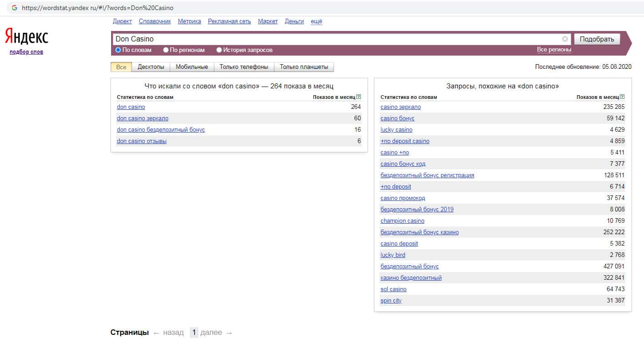Open the 'don casino зеркало' keyword link

click(142, 118)
